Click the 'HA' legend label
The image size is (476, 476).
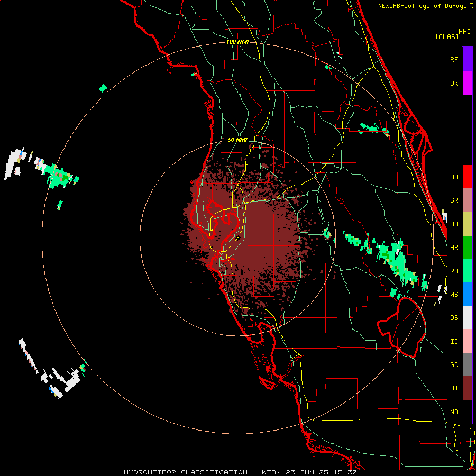[454, 177]
